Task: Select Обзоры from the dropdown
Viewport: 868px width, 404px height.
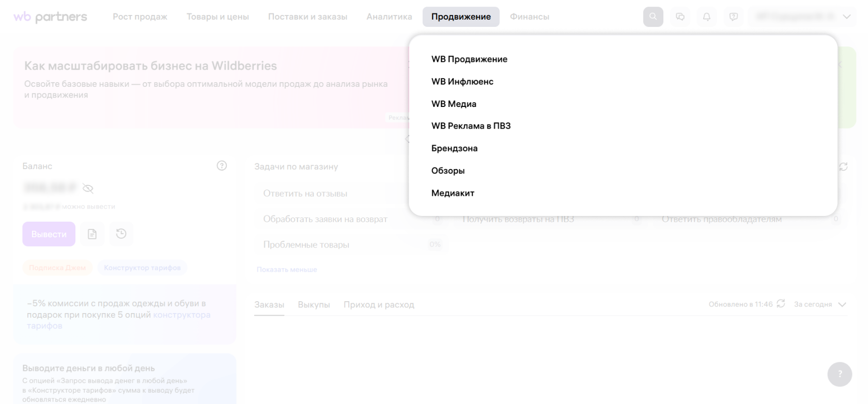Action: tap(448, 170)
